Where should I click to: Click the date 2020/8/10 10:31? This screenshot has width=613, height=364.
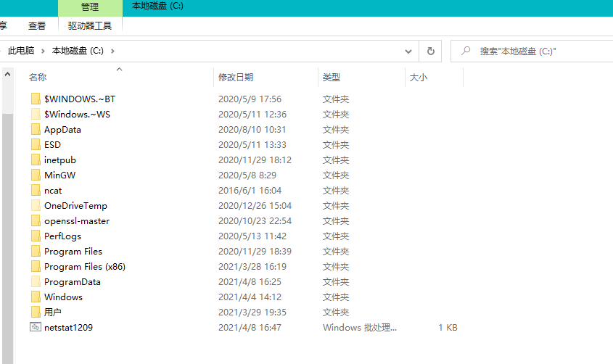tap(252, 130)
